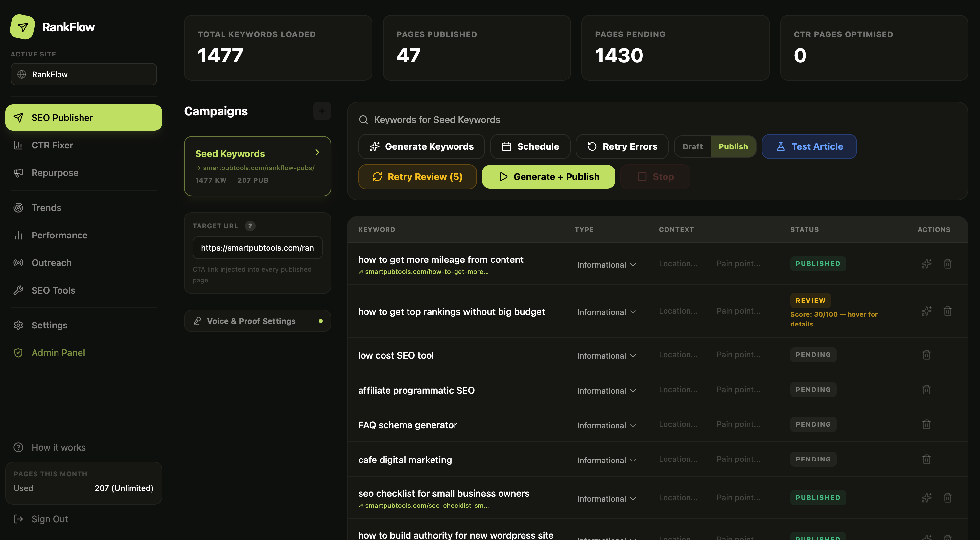
Task: Open Type dropdown for 'low cost SEO tool'
Action: [x=606, y=355]
